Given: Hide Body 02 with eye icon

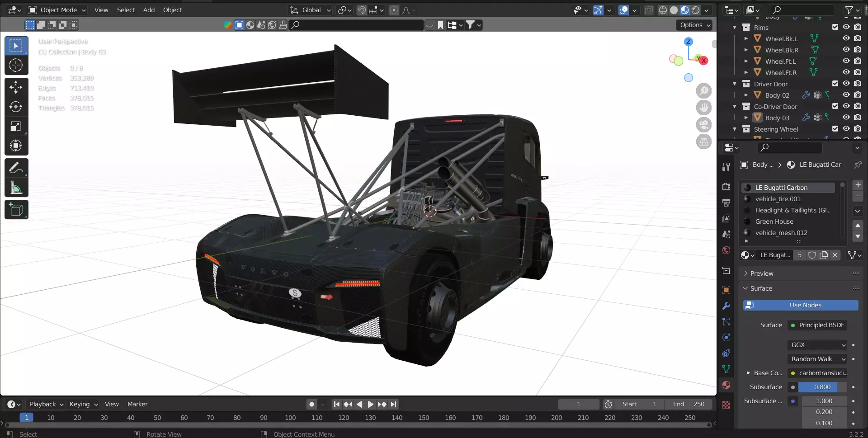Looking at the screenshot, I should tap(846, 95).
